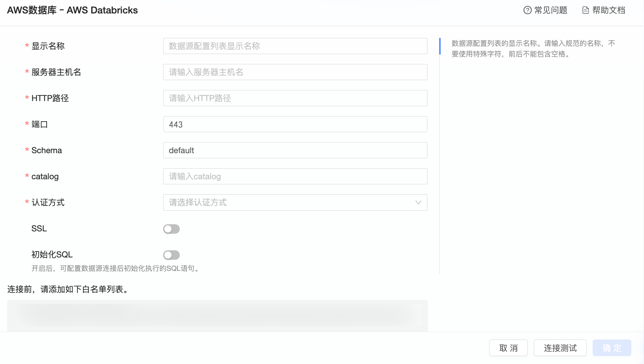Click the 认证方式 field label

point(48,203)
